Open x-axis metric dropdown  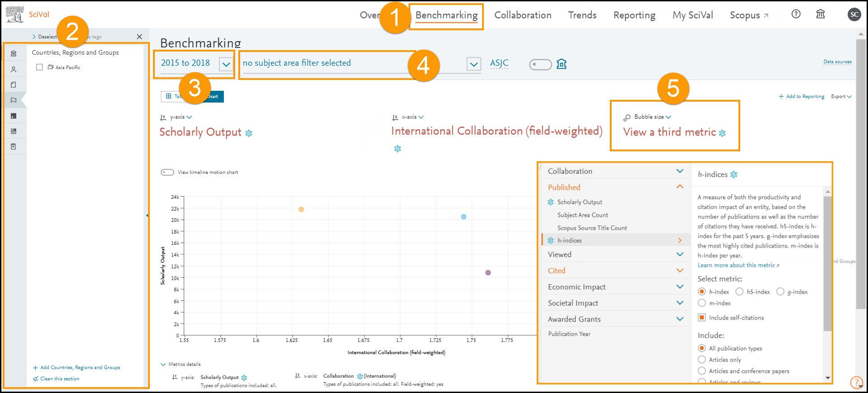click(x=421, y=117)
